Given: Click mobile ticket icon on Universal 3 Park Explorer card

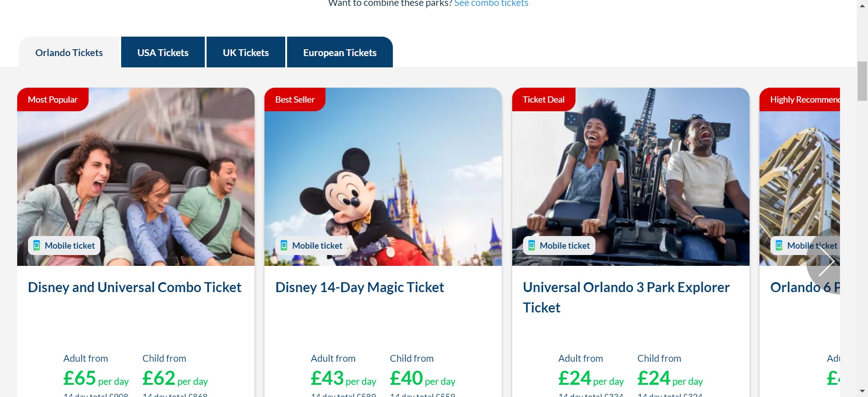Looking at the screenshot, I should (x=532, y=246).
